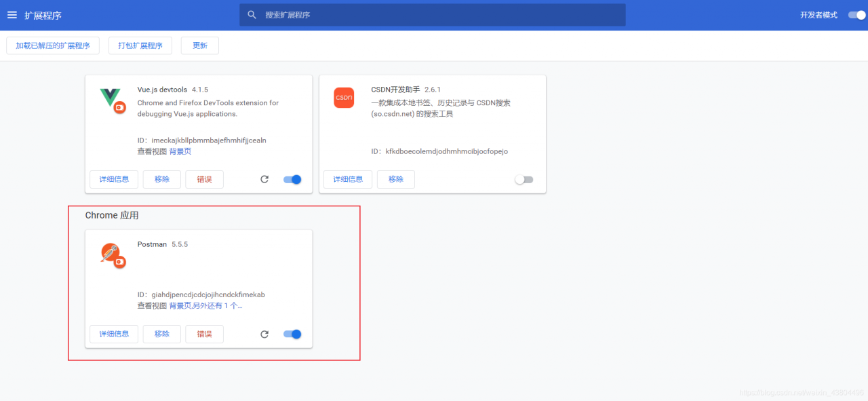
Task: Open 详细信息 for Postman
Action: 114,334
